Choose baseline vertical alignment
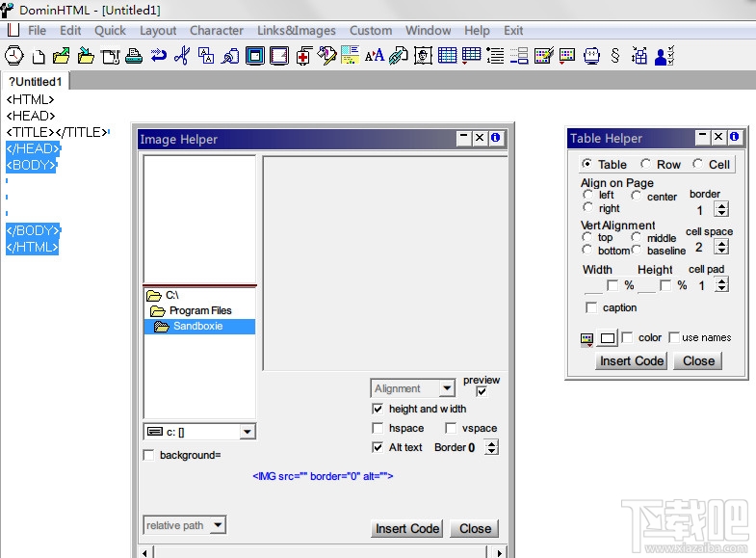The image size is (756, 558). pos(637,250)
